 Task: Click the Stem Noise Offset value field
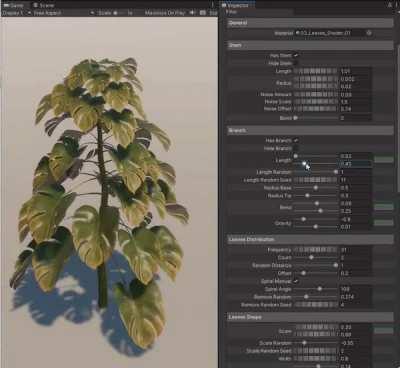click(355, 109)
